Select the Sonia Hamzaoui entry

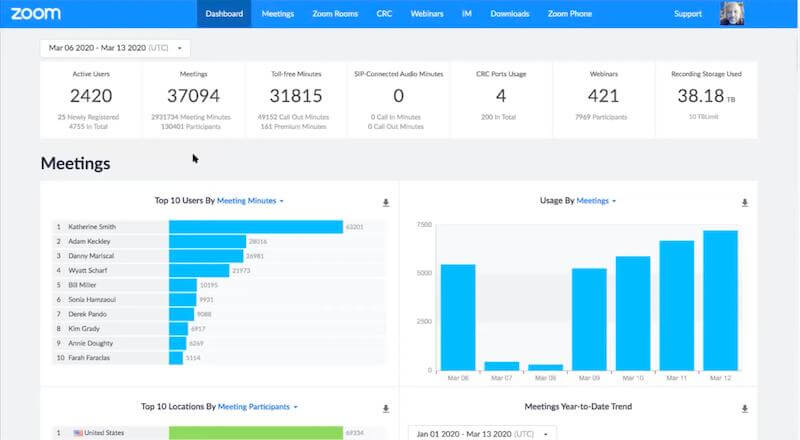[219, 300]
